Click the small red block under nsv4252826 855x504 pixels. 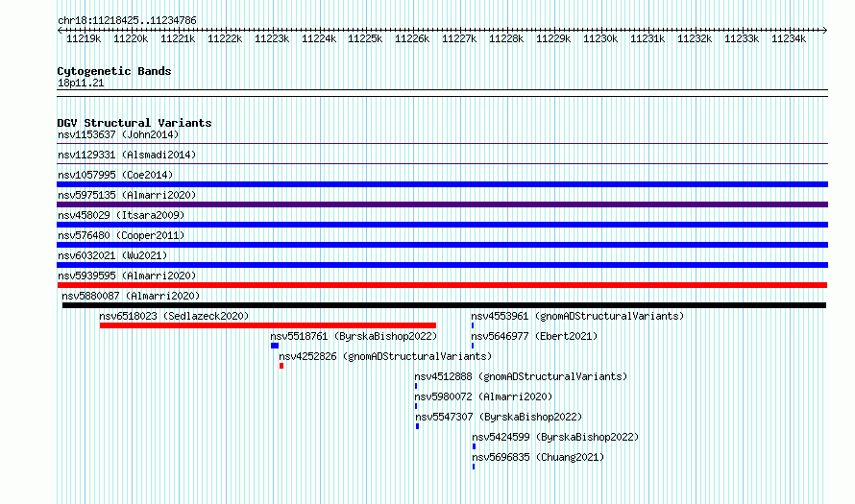(281, 366)
